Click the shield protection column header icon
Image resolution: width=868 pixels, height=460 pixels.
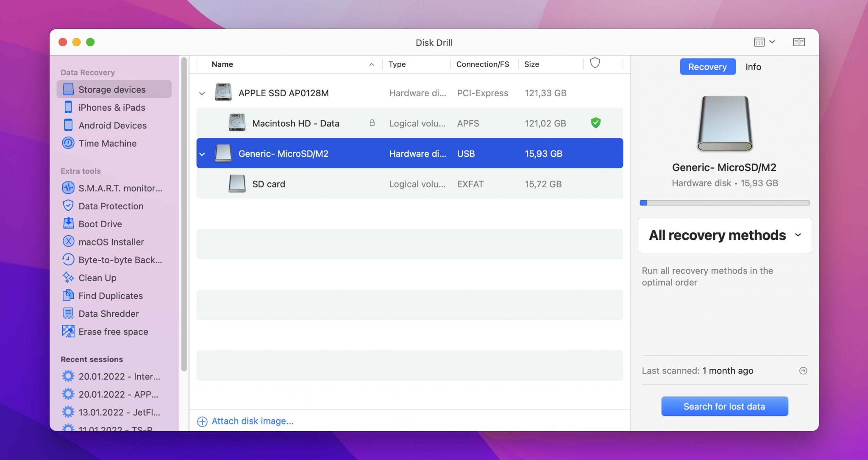(595, 63)
